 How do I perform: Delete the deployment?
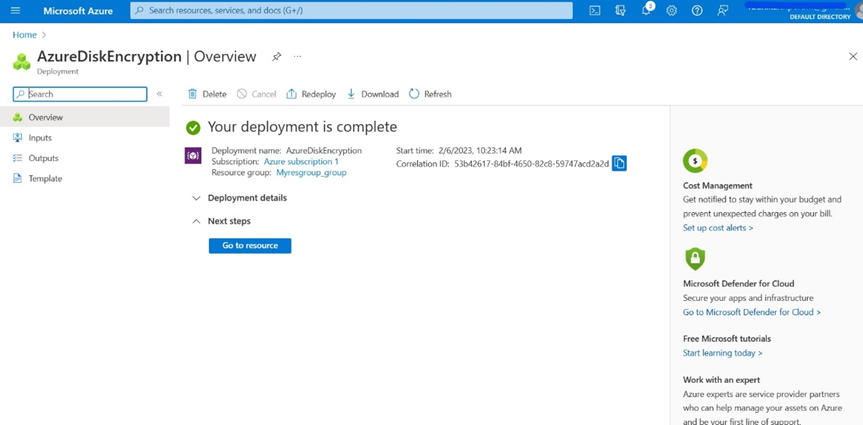coord(207,94)
